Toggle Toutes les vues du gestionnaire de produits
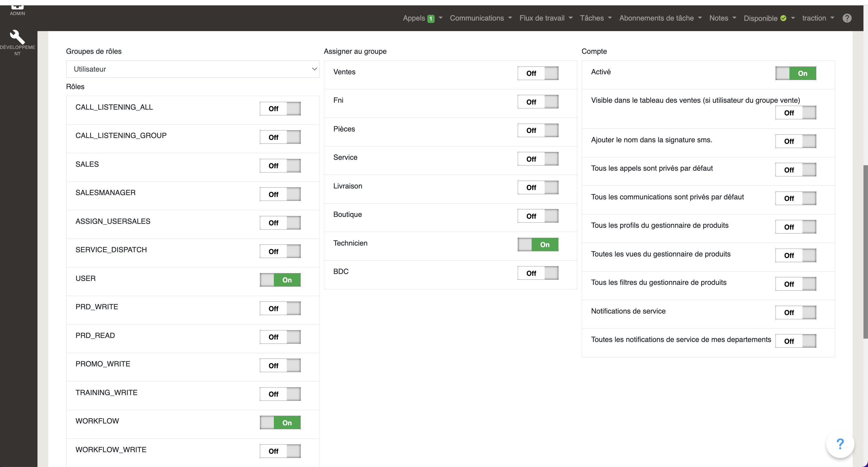This screenshot has height=467, width=868. coord(795,256)
